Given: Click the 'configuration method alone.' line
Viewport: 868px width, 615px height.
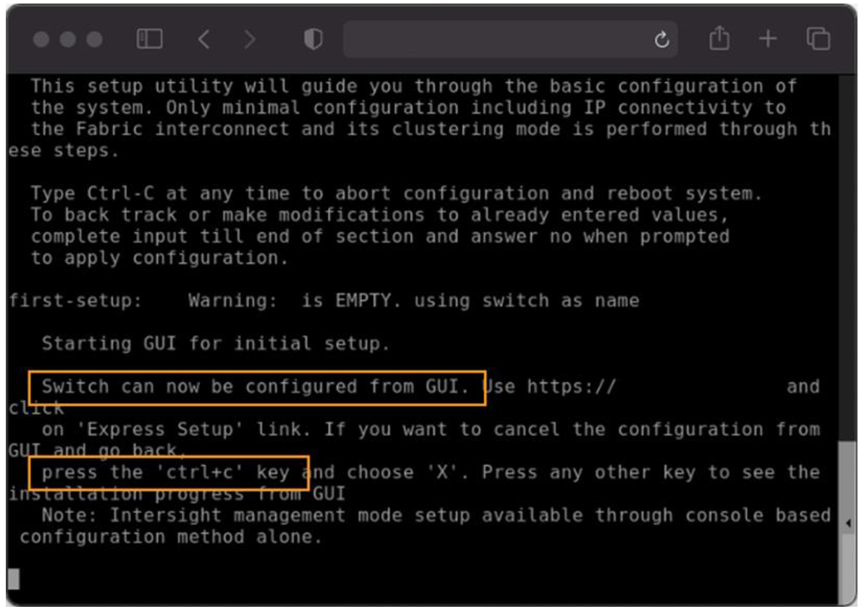Looking at the screenshot, I should [x=171, y=537].
